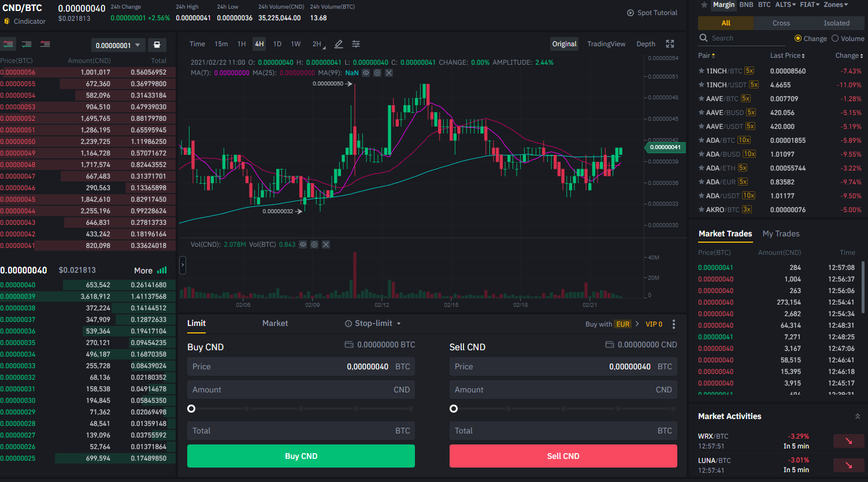Click the Spot Tutorial play icon
The image size is (868, 482).
tap(630, 13)
